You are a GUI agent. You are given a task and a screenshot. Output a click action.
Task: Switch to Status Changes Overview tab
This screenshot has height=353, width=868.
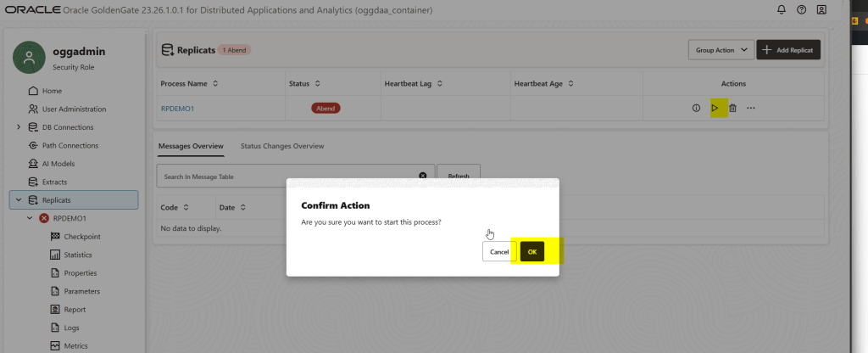pyautogui.click(x=282, y=146)
